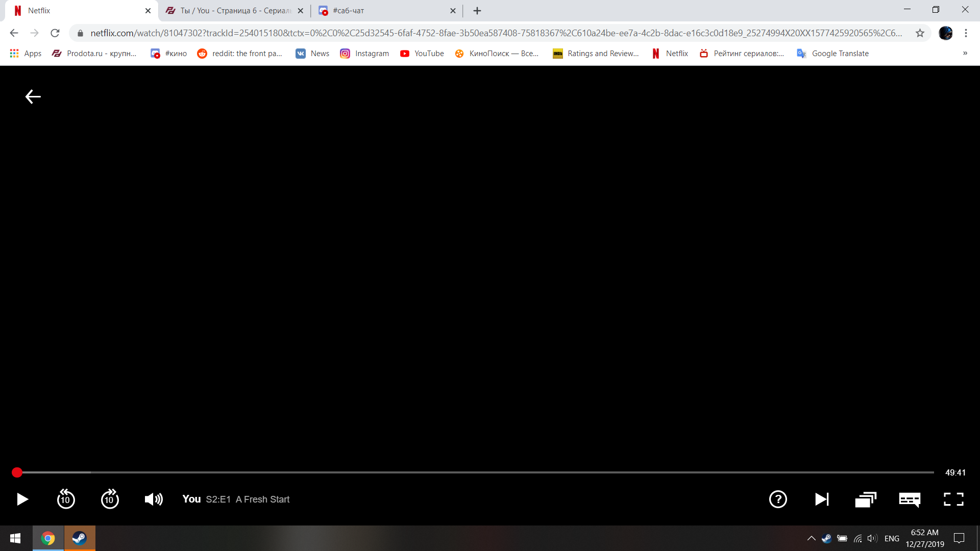Open the Chrome menu with three dots
Viewport: 980px width, 551px height.
[966, 33]
